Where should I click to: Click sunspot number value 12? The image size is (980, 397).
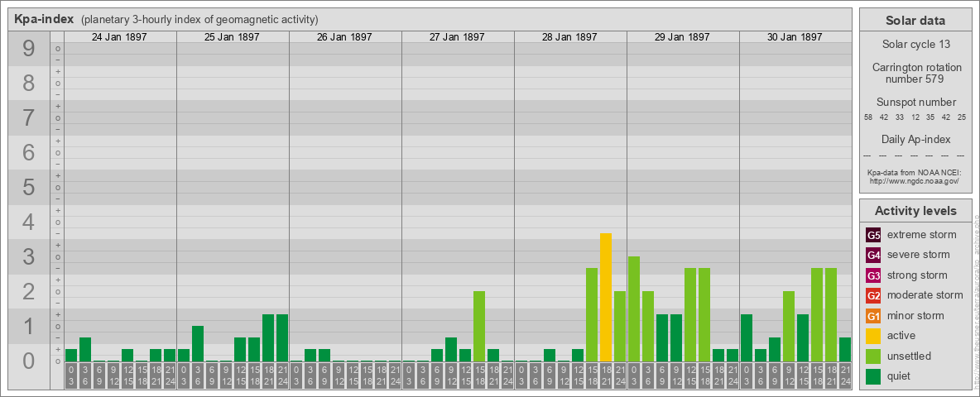point(915,117)
